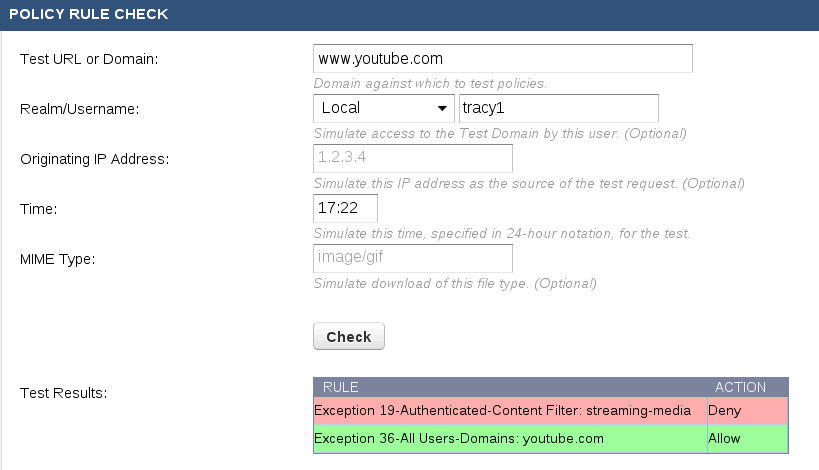The image size is (819, 470).
Task: Click the Time label
Action: (x=39, y=209)
